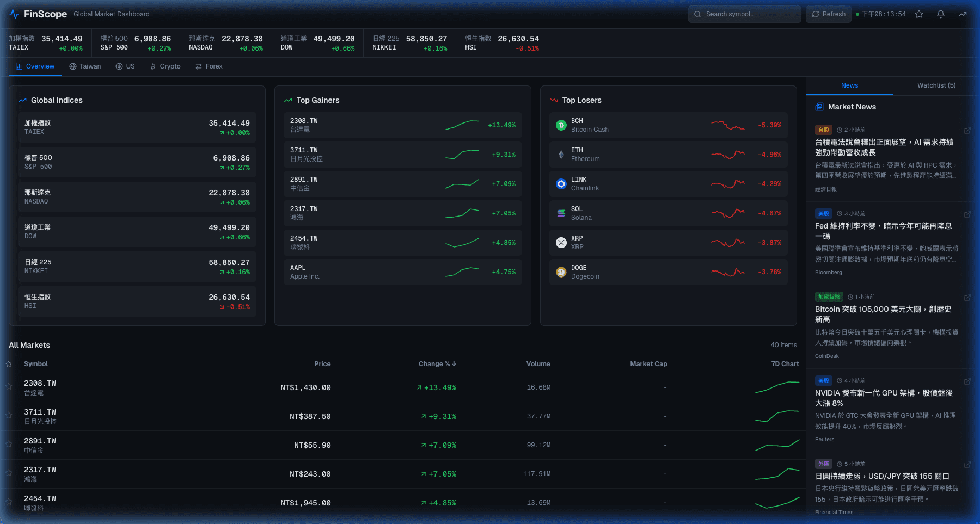980x524 pixels.
Task: Select the 恒生指數 HSI card in Global Indices
Action: 137,301
